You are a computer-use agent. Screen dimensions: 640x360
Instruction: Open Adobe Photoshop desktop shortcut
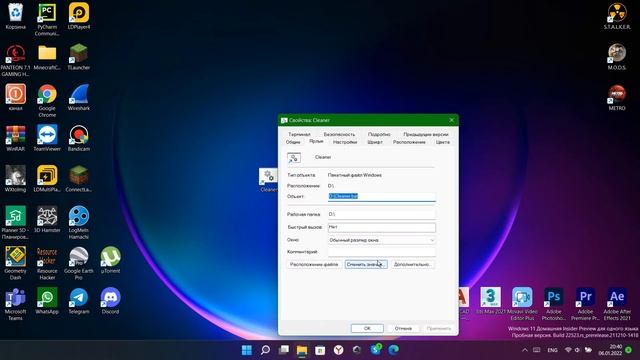point(553,304)
